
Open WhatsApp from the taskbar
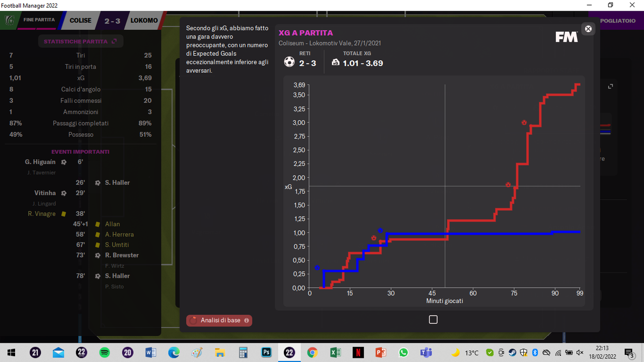[404, 352]
